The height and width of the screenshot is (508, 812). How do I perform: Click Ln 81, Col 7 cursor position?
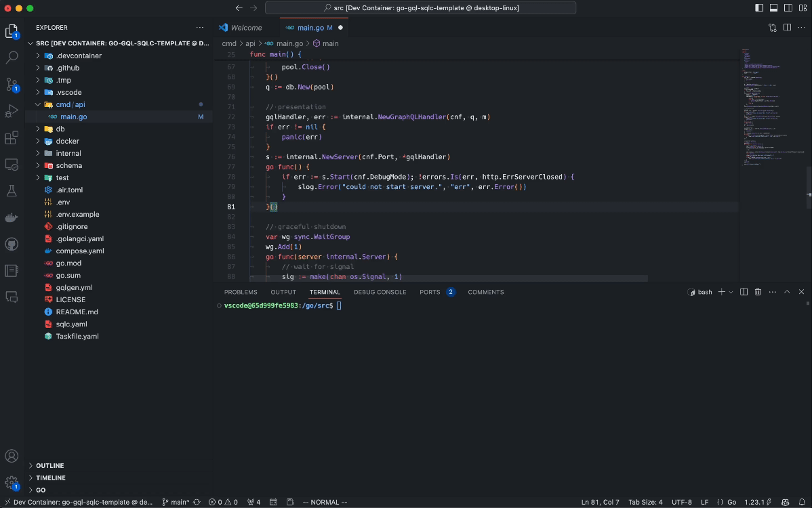click(601, 502)
